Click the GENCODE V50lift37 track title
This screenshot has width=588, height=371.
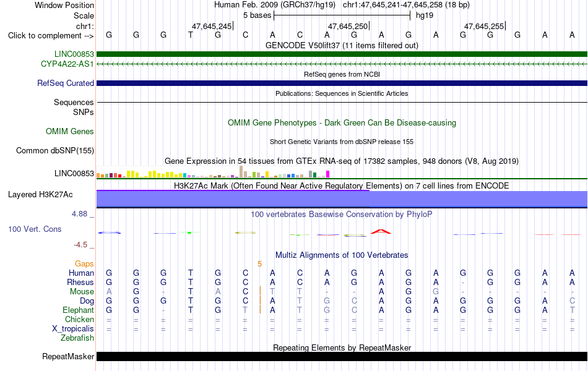[342, 45]
